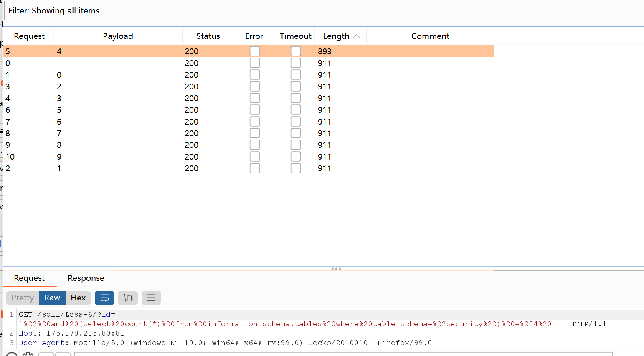Select request number 10 in table
The height and width of the screenshot is (356, 644).
point(10,157)
